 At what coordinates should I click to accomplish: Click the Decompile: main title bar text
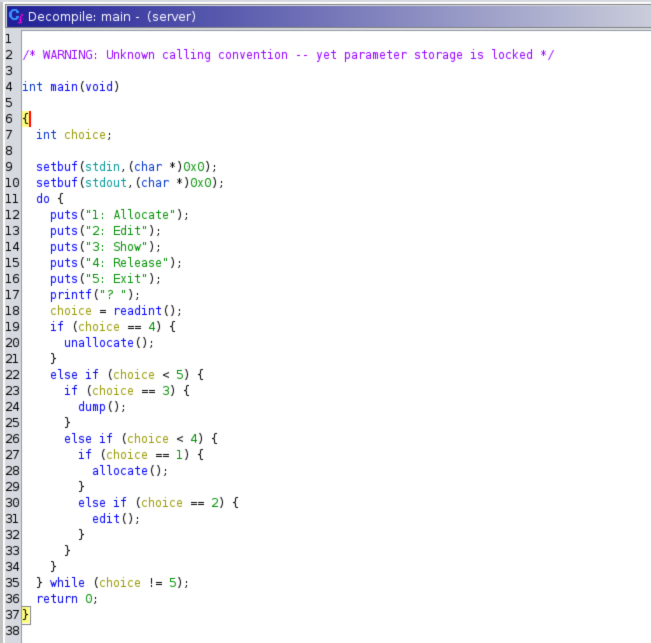coord(111,17)
